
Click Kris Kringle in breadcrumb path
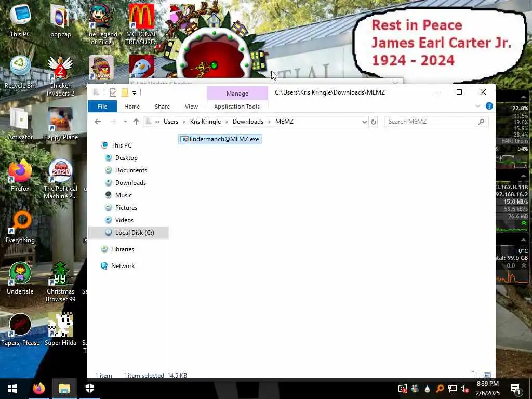coord(205,122)
